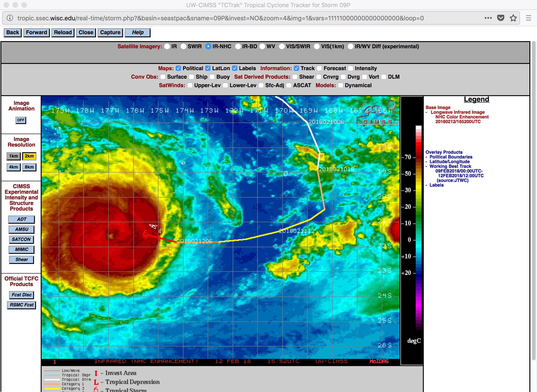The width and height of the screenshot is (537, 392).
Task: Select IR-BD imagery option
Action: click(x=238, y=46)
